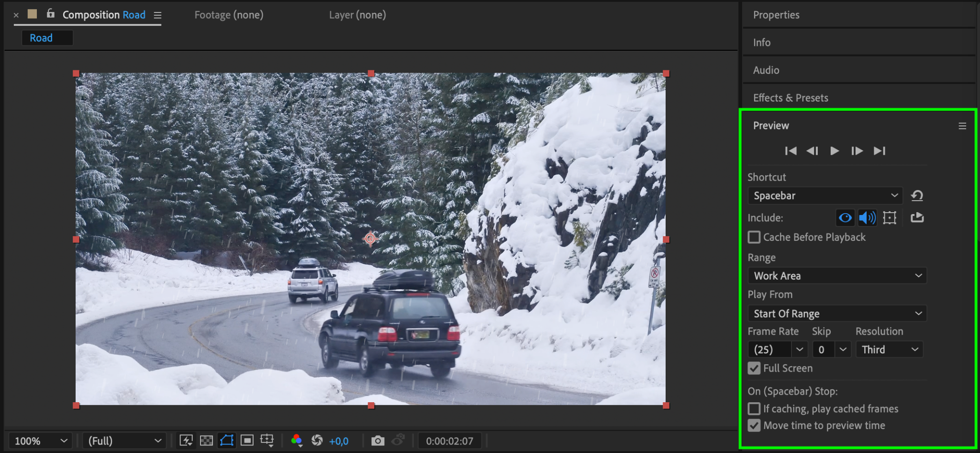Enable If caching, play cached frames
This screenshot has width=980, height=453.
(754, 408)
